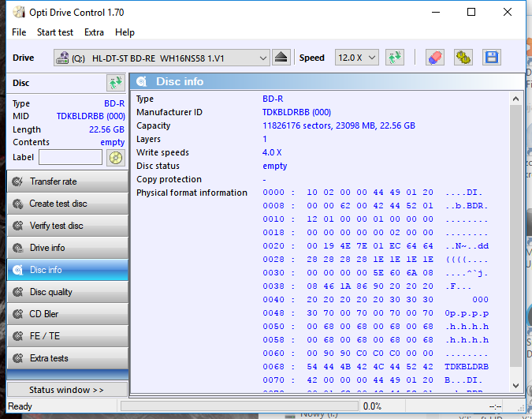The width and height of the screenshot is (532, 419).
Task: Show the Drive info page
Action: [68, 248]
